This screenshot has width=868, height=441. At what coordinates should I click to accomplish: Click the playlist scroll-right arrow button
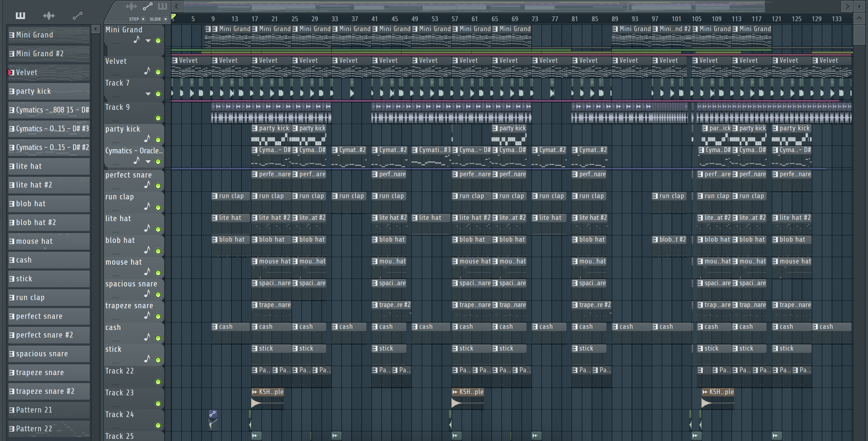point(847,6)
